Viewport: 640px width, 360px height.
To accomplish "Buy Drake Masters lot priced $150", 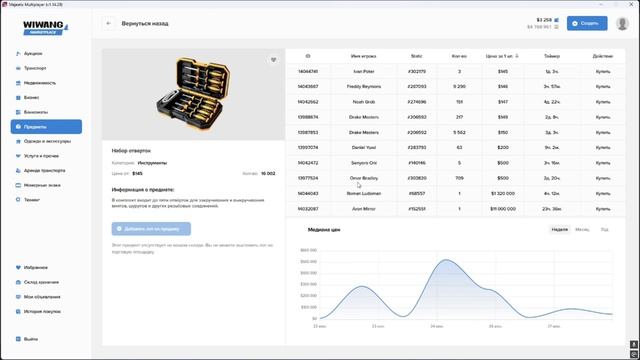I will pos(602,133).
